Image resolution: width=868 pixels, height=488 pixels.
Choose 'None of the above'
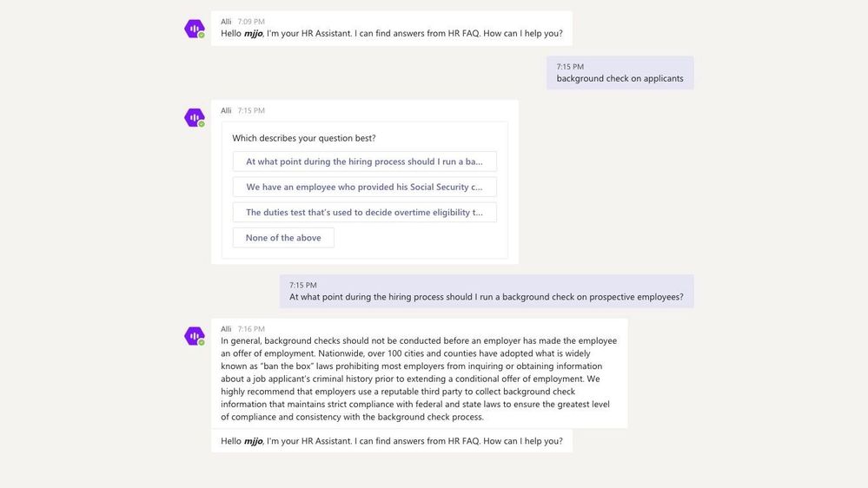[283, 238]
